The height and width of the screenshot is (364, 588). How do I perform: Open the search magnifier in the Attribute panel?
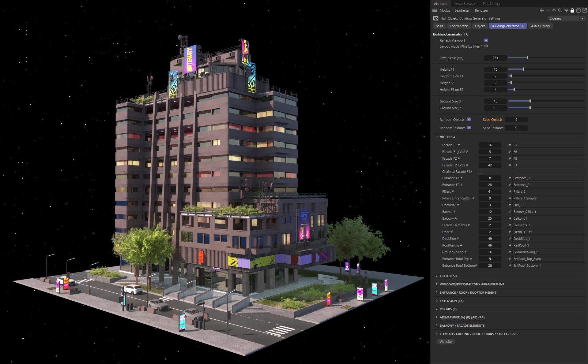(560, 10)
